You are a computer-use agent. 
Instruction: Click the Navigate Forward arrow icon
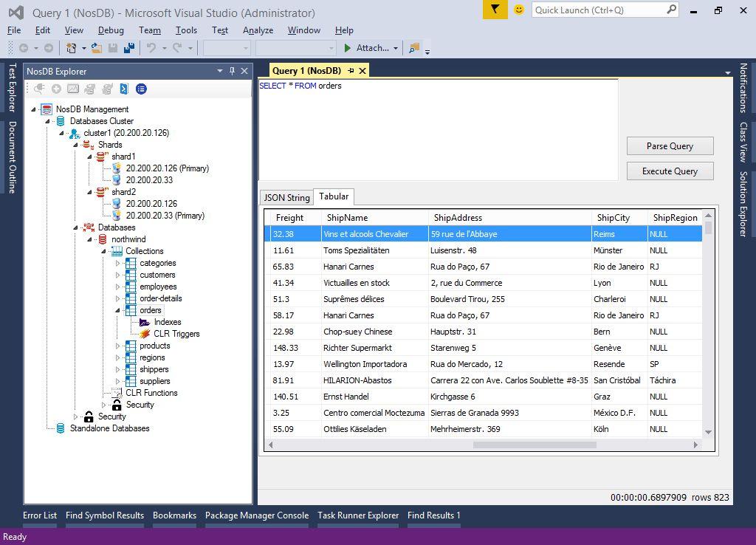pos(48,48)
